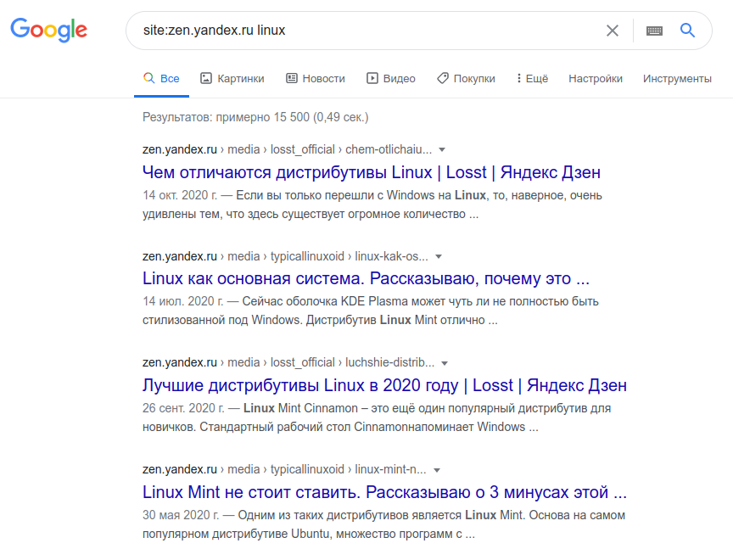
Task: Switch to the Картинки tab
Action: coord(232,79)
